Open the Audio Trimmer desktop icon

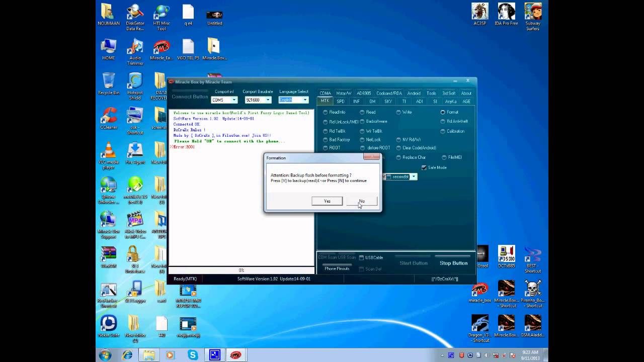click(135, 52)
